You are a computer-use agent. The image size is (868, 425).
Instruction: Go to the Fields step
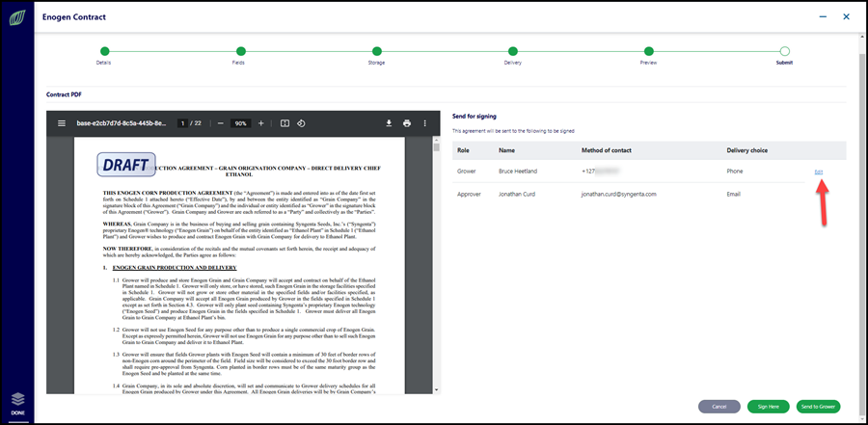[x=240, y=51]
